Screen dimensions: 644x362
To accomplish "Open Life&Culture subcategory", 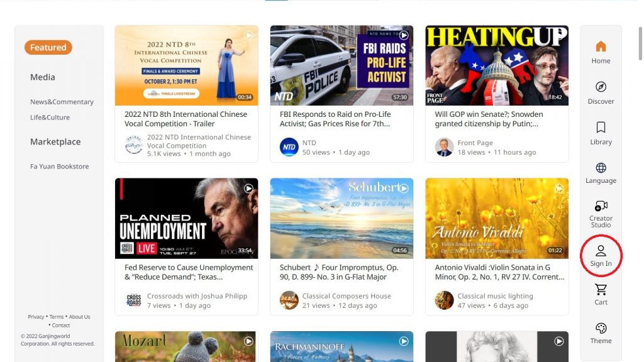I will click(x=50, y=118).
